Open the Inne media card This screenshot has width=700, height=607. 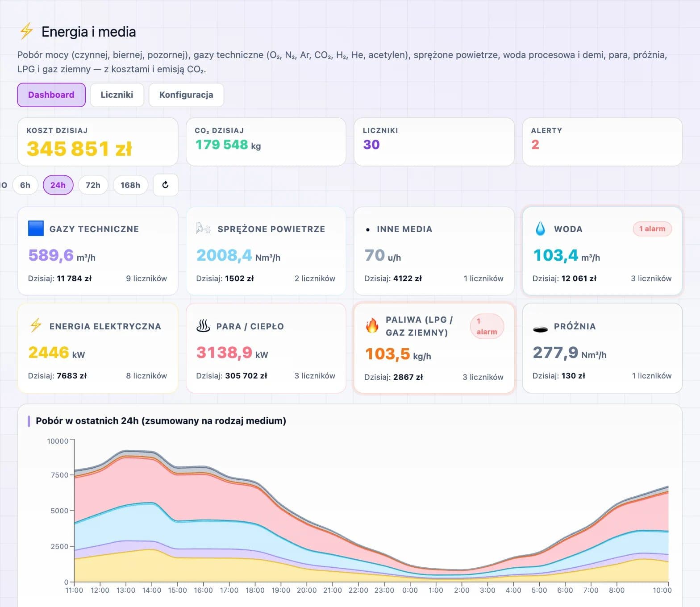[434, 251]
